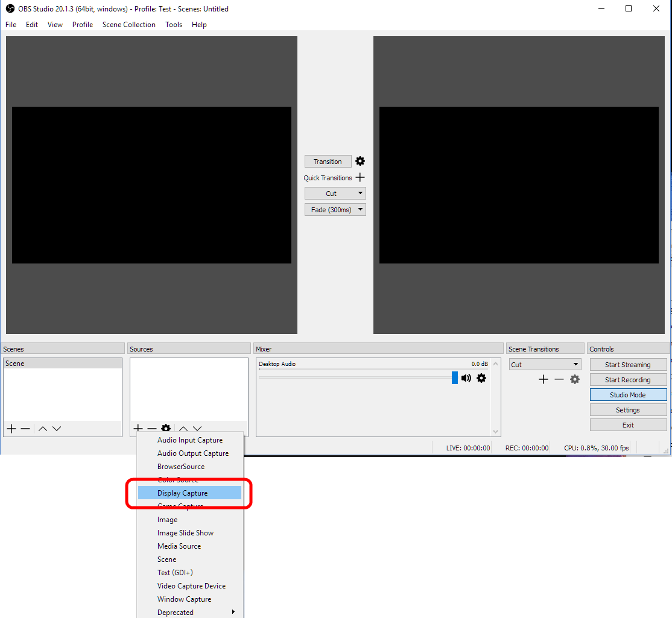Select BrowserSource from the menu
This screenshot has width=672, height=618.
pos(190,467)
